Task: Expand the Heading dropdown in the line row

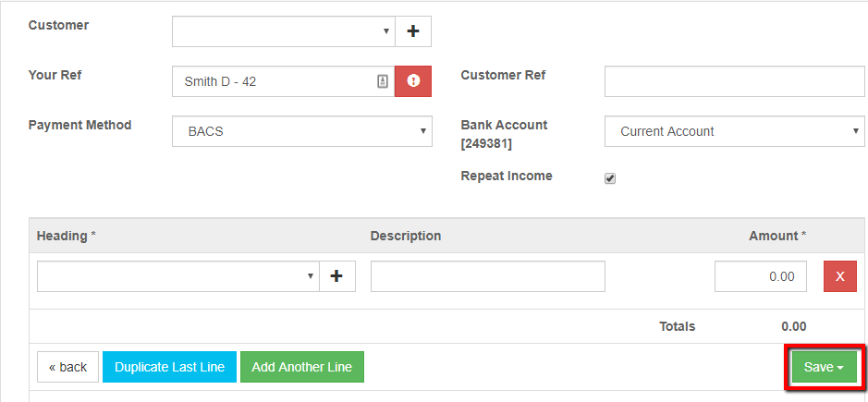Action: (178, 276)
